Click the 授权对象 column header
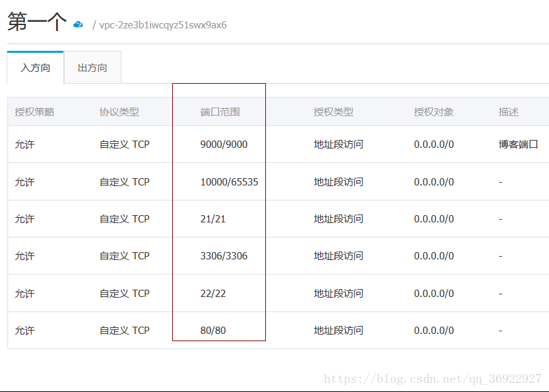The width and height of the screenshot is (549, 392). pyautogui.click(x=434, y=112)
